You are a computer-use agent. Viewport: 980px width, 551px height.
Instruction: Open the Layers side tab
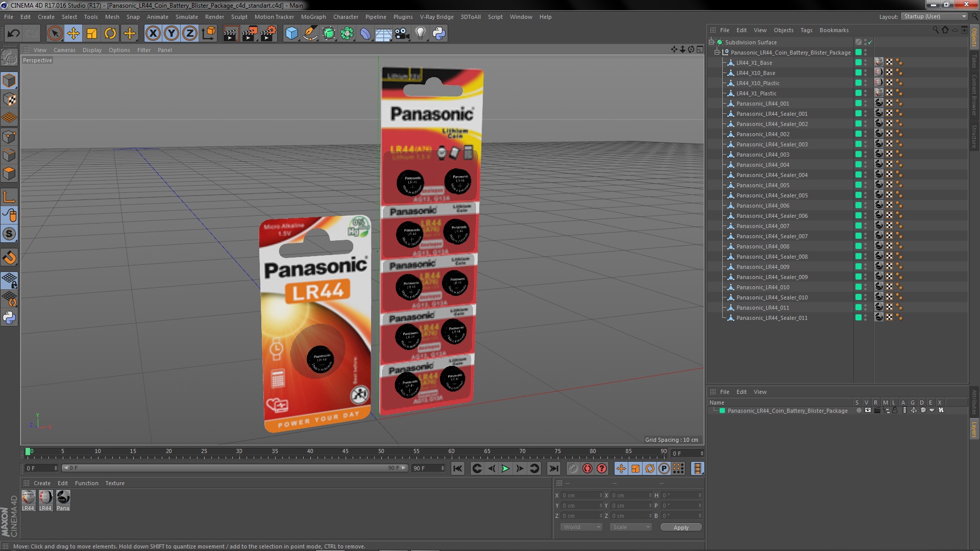pyautogui.click(x=974, y=429)
